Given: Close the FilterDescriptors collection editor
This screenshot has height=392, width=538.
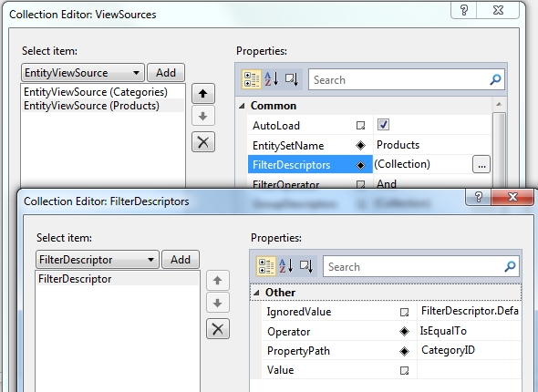Looking at the screenshot, I should (512, 197).
